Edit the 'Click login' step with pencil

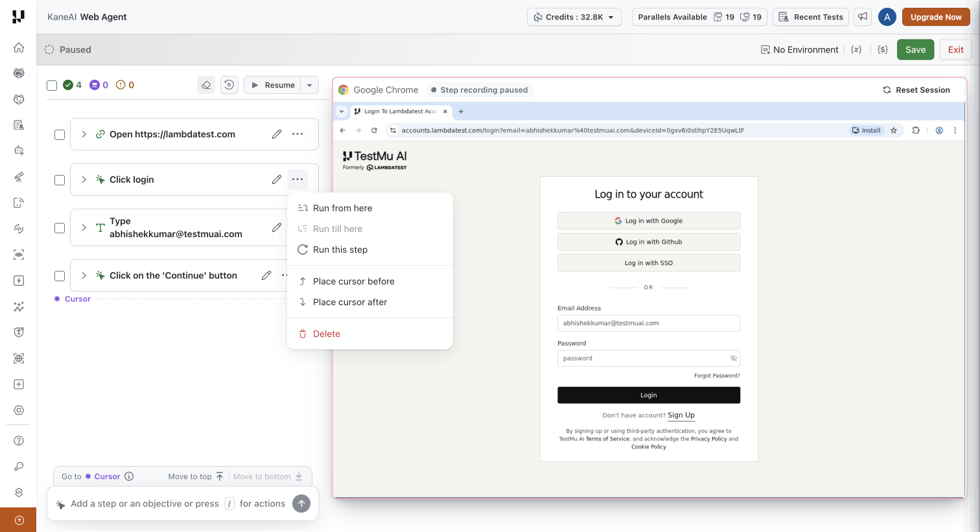pyautogui.click(x=277, y=179)
